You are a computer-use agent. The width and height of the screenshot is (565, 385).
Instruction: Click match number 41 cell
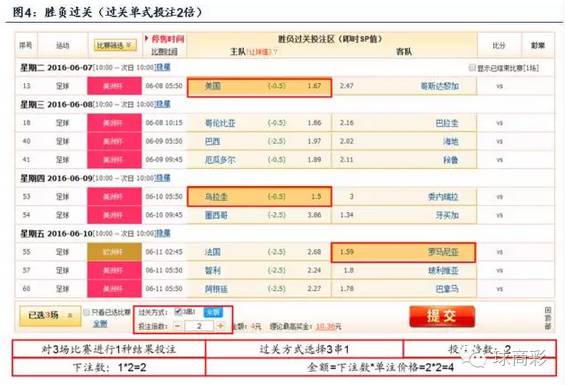coord(26,160)
